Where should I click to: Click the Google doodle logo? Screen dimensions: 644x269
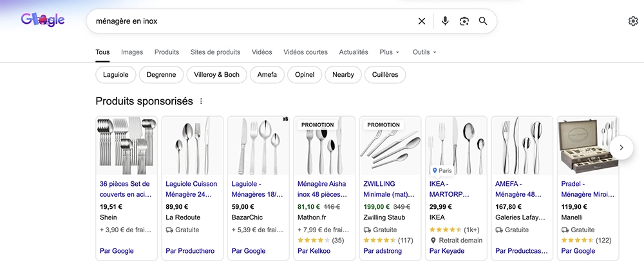tap(43, 20)
